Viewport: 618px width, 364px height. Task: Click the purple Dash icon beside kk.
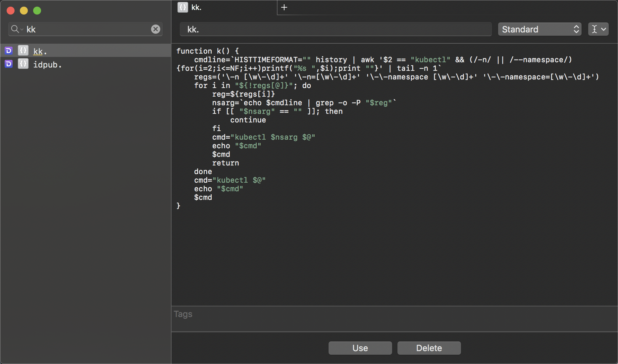(9, 51)
